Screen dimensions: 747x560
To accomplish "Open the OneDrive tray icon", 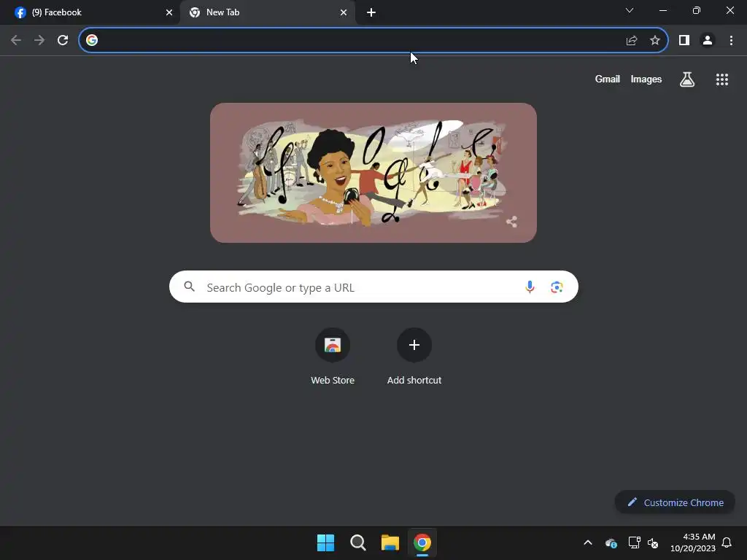I will point(611,542).
